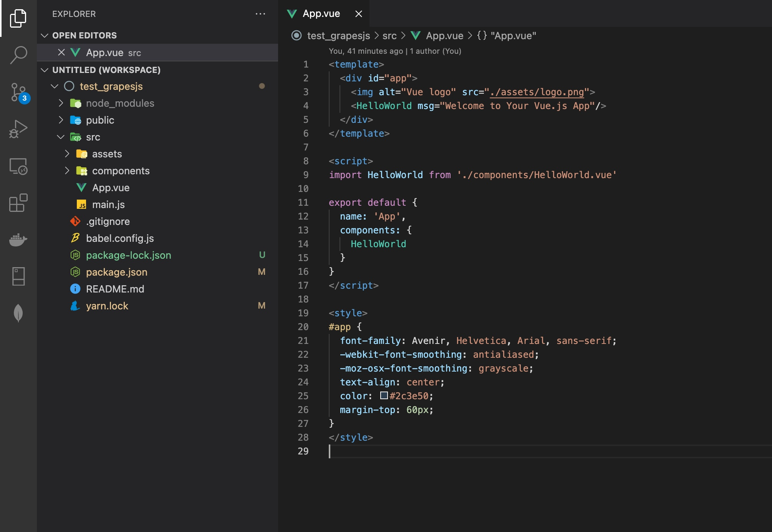
Task: Close App.vue in Open Editors list
Action: [61, 52]
